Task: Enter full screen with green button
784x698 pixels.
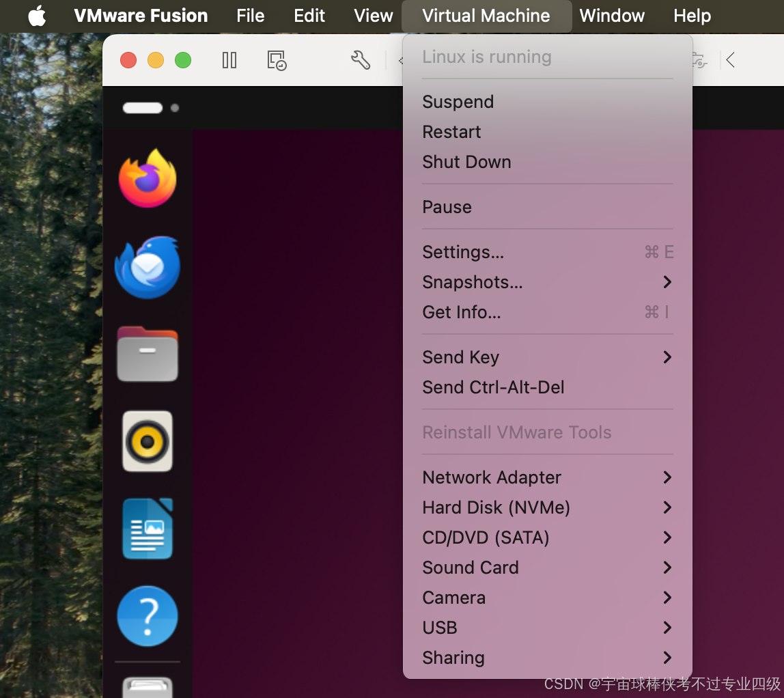Action: click(183, 61)
